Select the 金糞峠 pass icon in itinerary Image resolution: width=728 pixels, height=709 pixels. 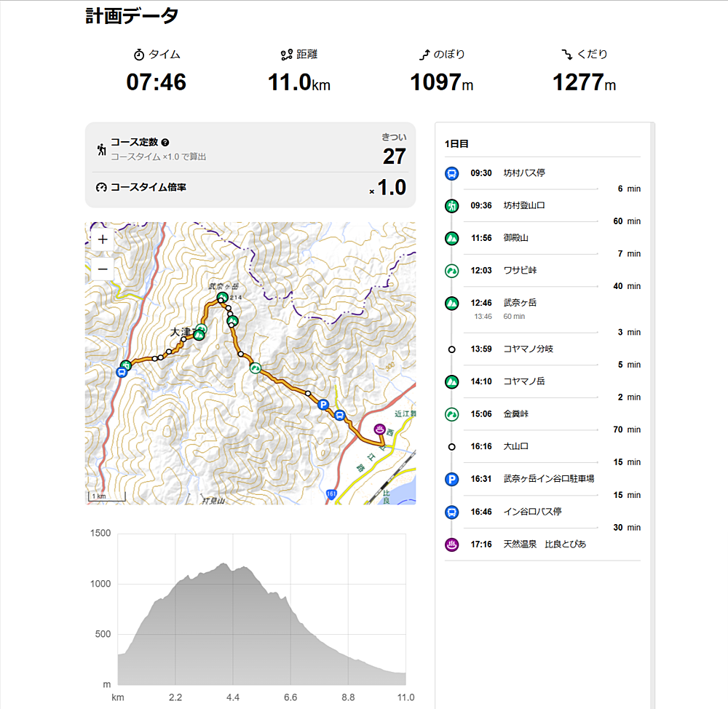click(452, 414)
